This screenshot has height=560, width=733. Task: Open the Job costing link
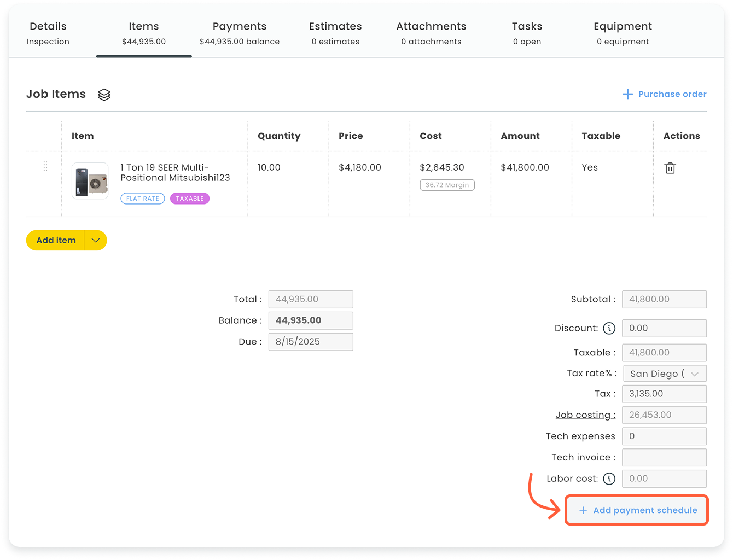pos(585,415)
